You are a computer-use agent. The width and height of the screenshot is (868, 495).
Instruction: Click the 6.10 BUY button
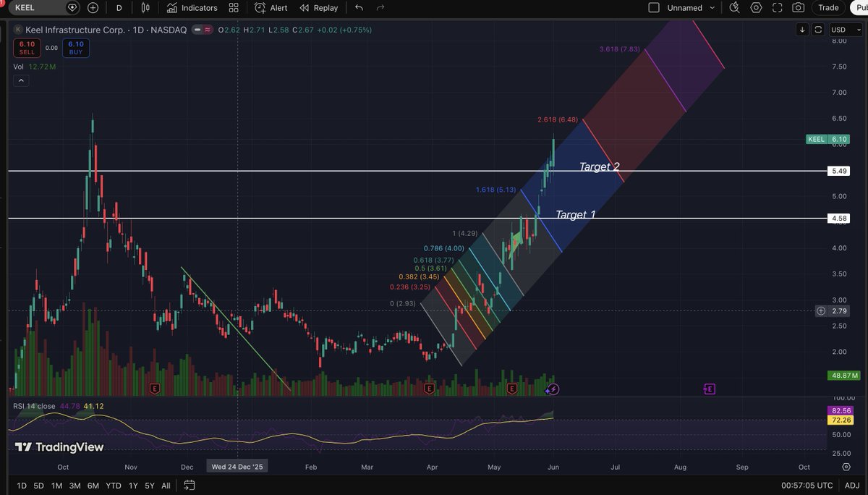(x=76, y=48)
